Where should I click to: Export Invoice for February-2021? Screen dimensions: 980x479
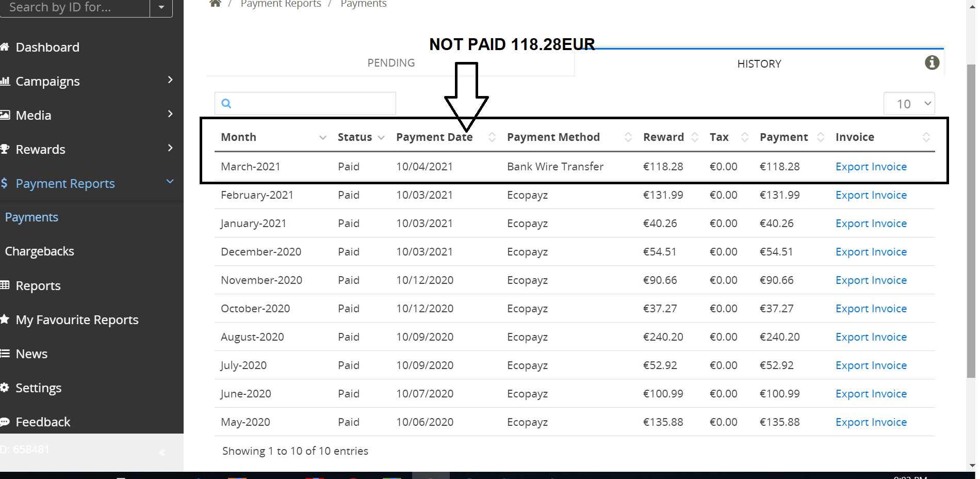[871, 195]
